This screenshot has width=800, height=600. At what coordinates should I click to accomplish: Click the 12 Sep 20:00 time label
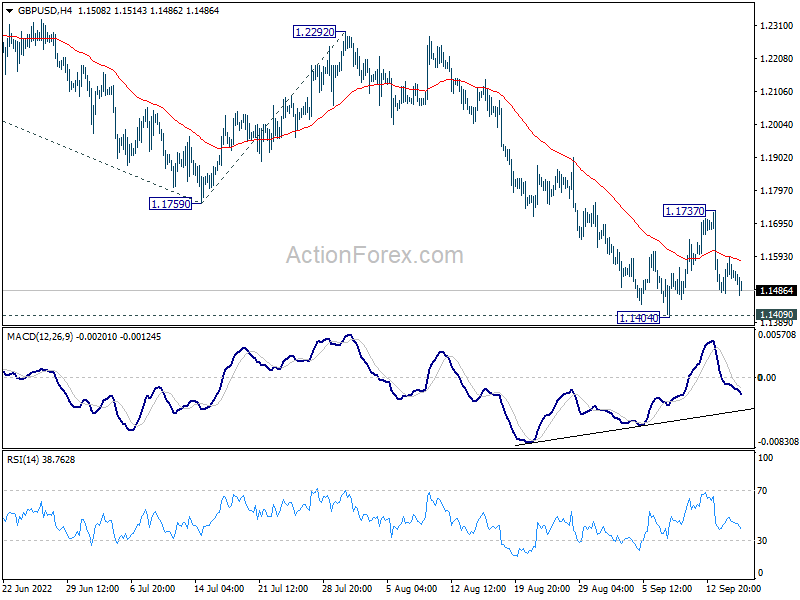click(733, 589)
